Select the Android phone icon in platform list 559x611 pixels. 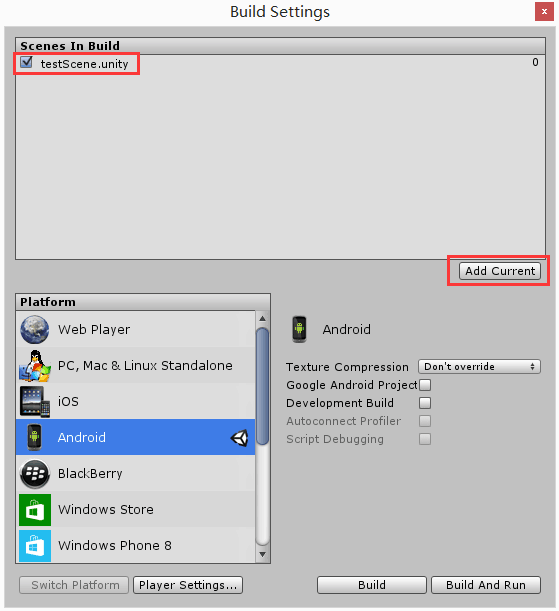35,437
